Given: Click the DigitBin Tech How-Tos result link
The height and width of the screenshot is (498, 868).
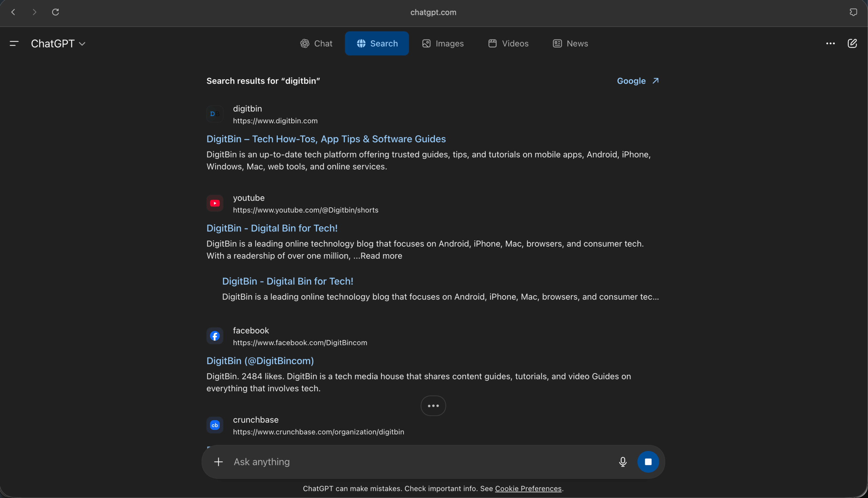Looking at the screenshot, I should coord(326,139).
